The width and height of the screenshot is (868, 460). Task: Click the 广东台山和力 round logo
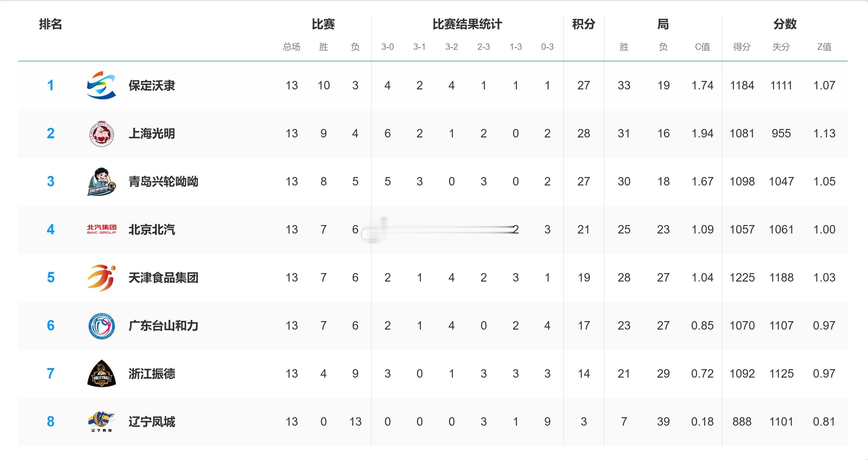(101, 325)
